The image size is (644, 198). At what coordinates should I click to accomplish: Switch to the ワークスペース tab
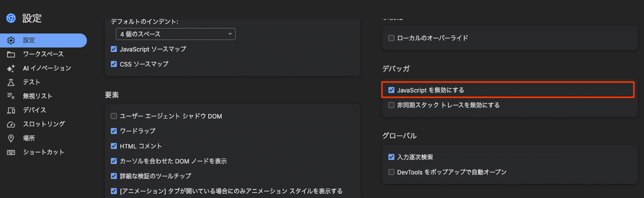pyautogui.click(x=43, y=54)
